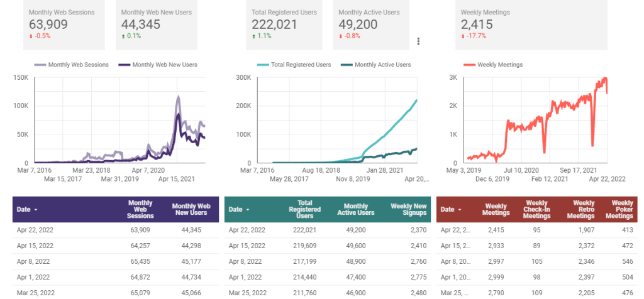Click the Weekly Meetings legend color line
Screen dimensions: 644x299
469,65
